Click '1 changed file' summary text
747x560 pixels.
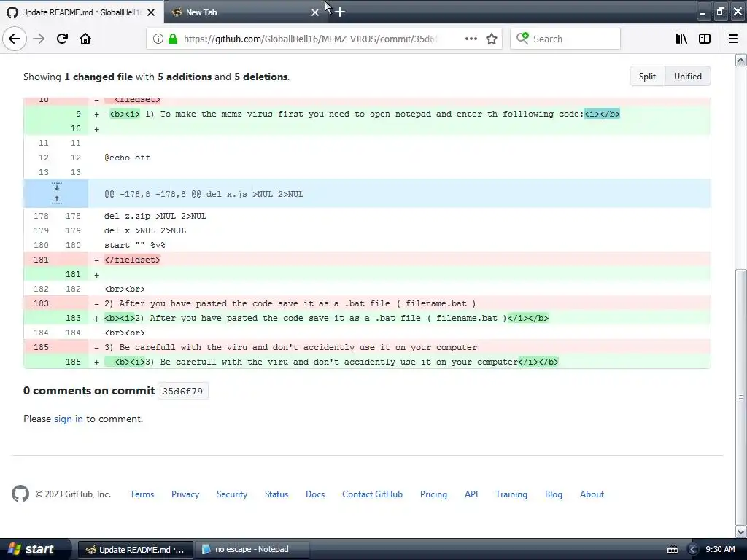[x=98, y=77]
